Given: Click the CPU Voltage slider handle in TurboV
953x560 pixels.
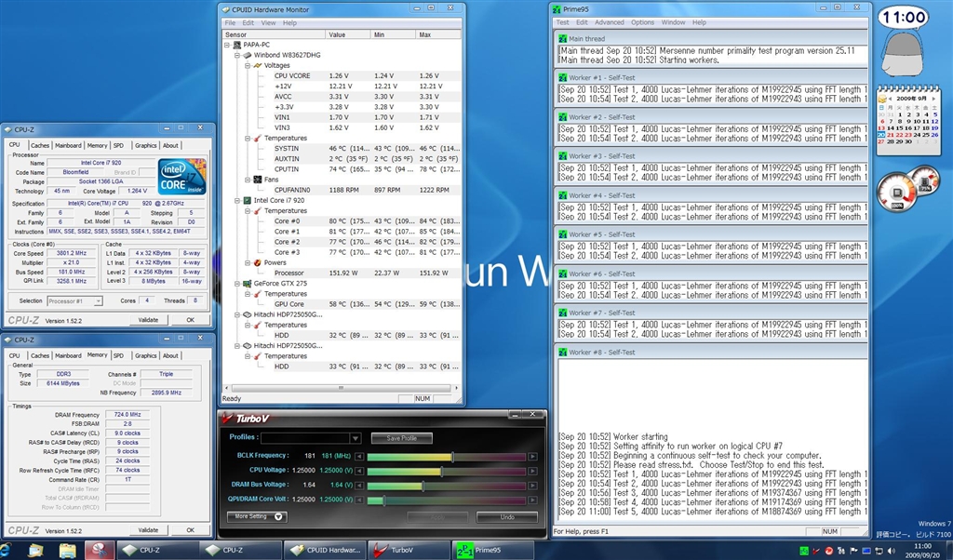Looking at the screenshot, I should pyautogui.click(x=441, y=471).
